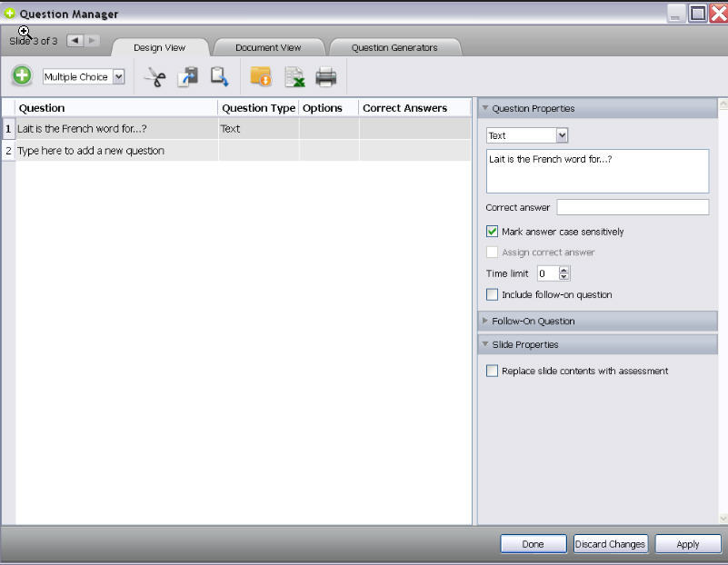This screenshot has width=728, height=565.
Task: Open the Question Generators tab
Action: [394, 47]
